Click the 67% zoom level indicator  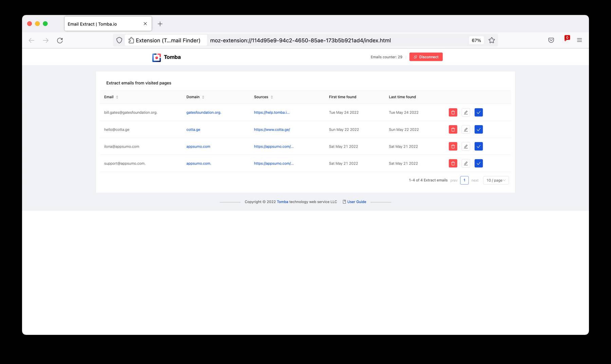476,40
